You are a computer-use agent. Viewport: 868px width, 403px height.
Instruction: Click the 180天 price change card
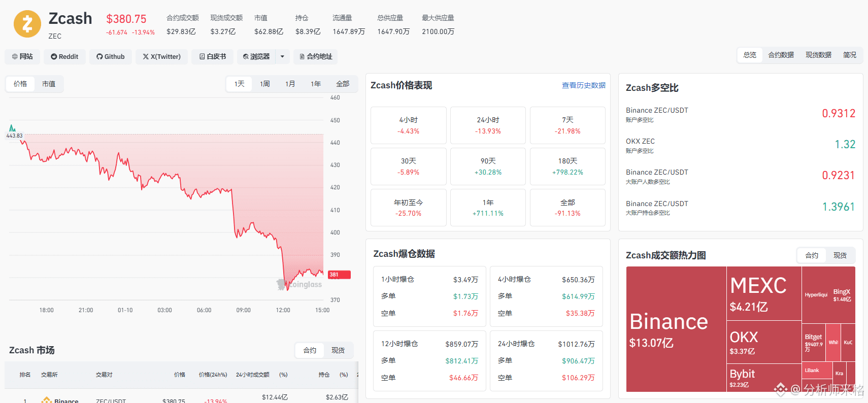[x=567, y=166]
